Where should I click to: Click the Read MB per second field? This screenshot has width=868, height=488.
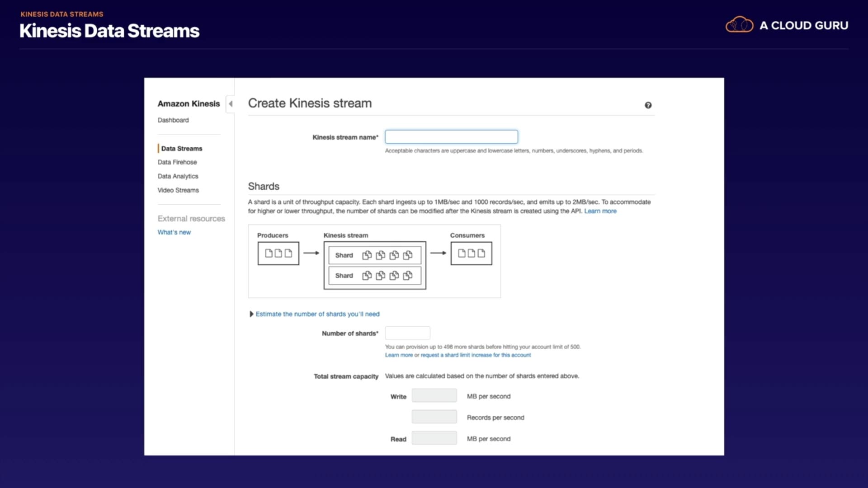coord(434,438)
